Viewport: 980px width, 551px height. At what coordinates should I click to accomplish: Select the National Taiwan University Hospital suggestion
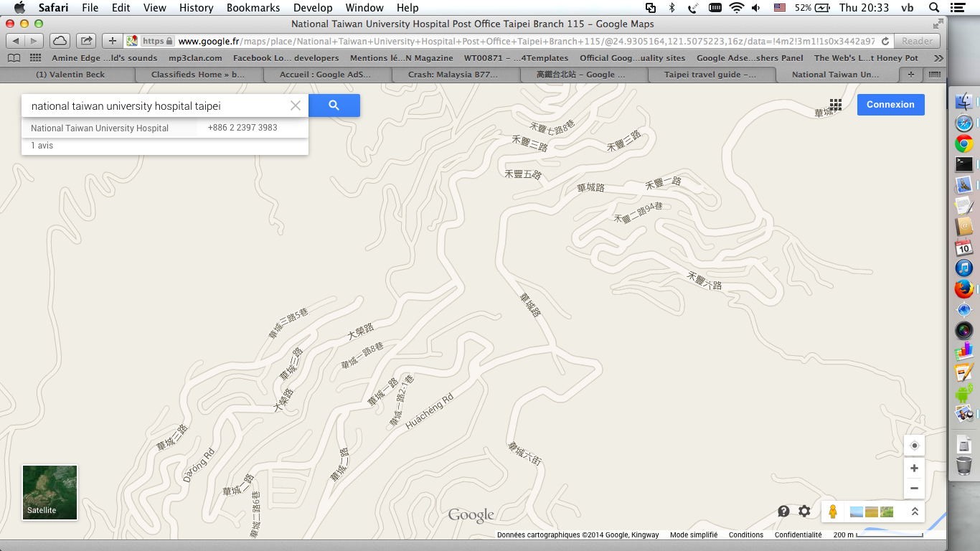click(x=100, y=128)
